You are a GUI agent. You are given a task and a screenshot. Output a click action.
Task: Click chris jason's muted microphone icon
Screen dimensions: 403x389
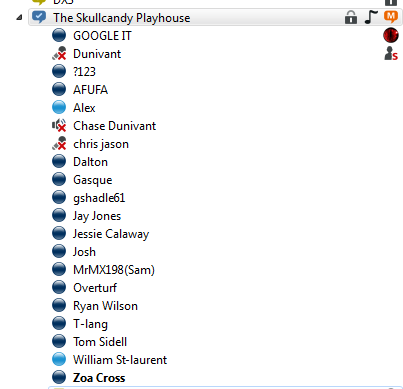click(59, 144)
